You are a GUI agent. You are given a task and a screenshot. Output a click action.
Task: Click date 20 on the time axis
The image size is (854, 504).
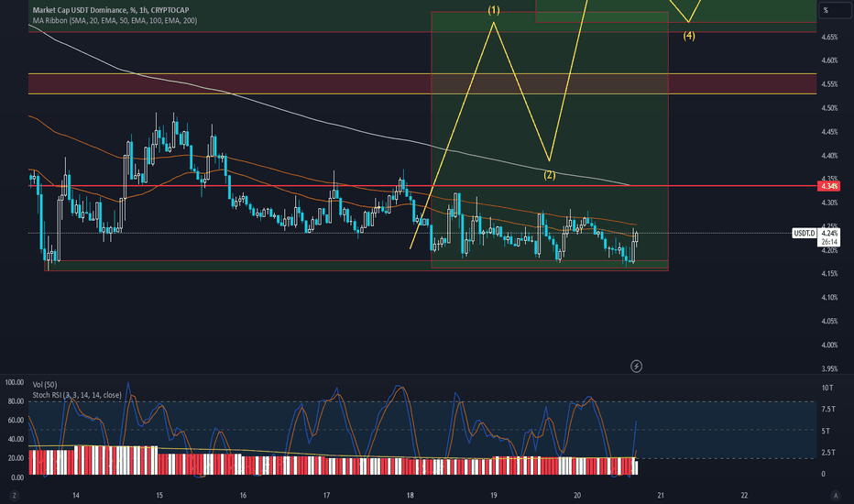tap(577, 495)
